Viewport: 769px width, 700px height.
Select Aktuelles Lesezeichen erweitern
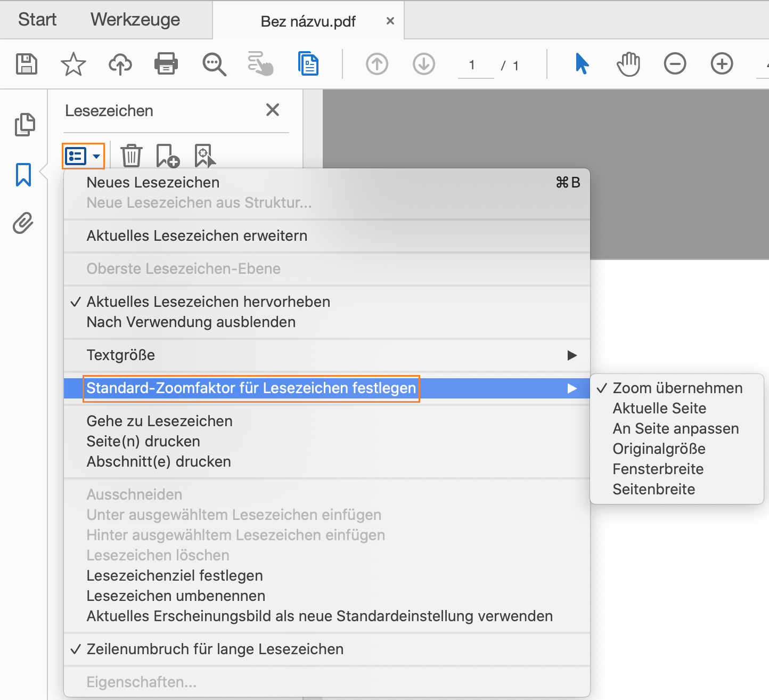327,235
